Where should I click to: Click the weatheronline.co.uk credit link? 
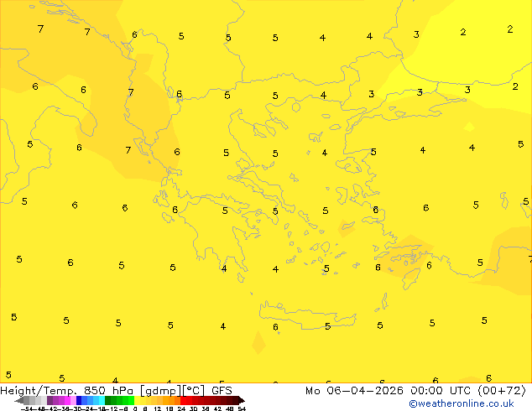tap(462, 403)
